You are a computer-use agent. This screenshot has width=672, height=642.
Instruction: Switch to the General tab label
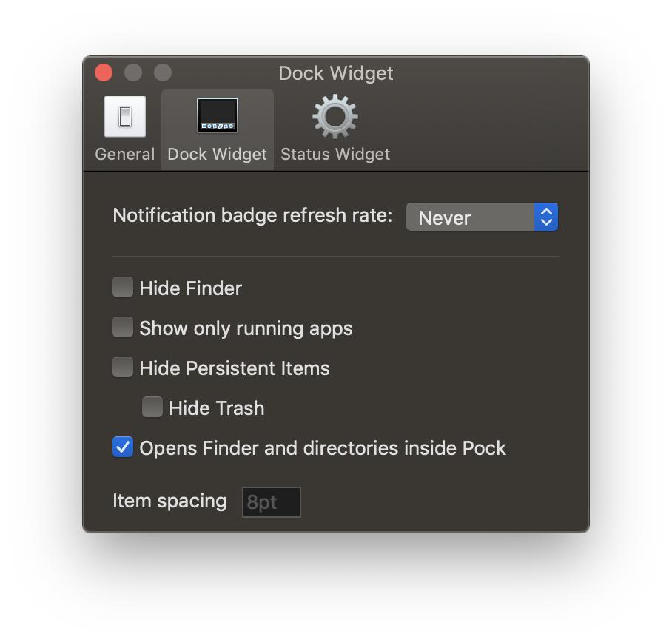(125, 154)
